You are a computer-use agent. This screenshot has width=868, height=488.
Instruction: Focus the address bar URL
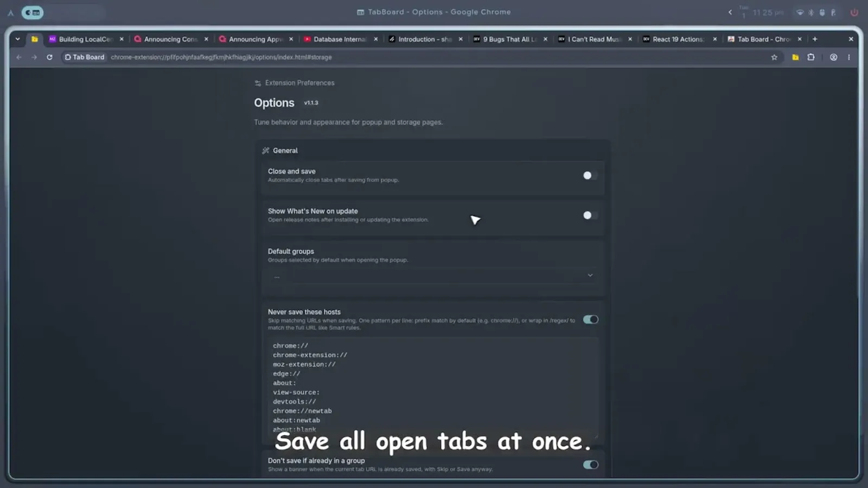[221, 57]
